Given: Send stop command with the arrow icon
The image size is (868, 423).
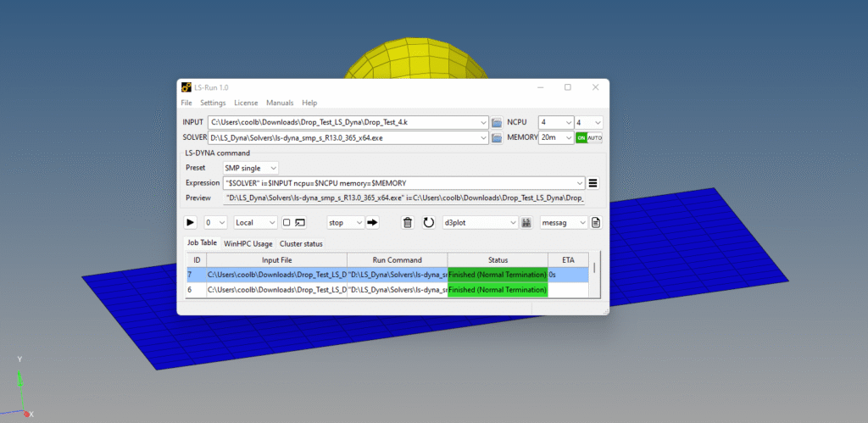Looking at the screenshot, I should pos(372,222).
